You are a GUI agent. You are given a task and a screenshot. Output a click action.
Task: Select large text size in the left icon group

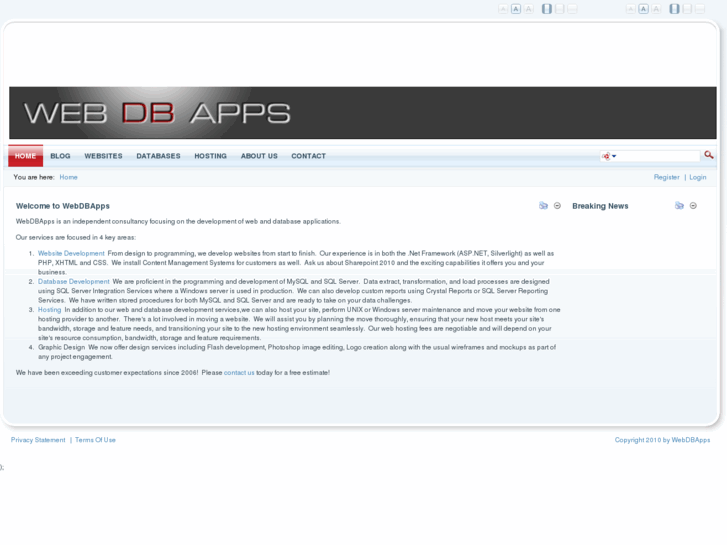(529, 9)
